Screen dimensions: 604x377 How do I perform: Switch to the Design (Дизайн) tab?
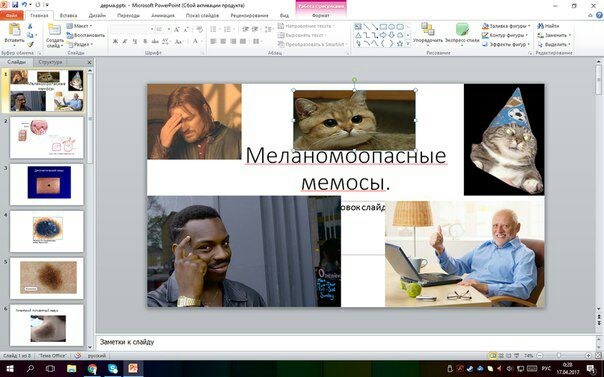click(97, 15)
